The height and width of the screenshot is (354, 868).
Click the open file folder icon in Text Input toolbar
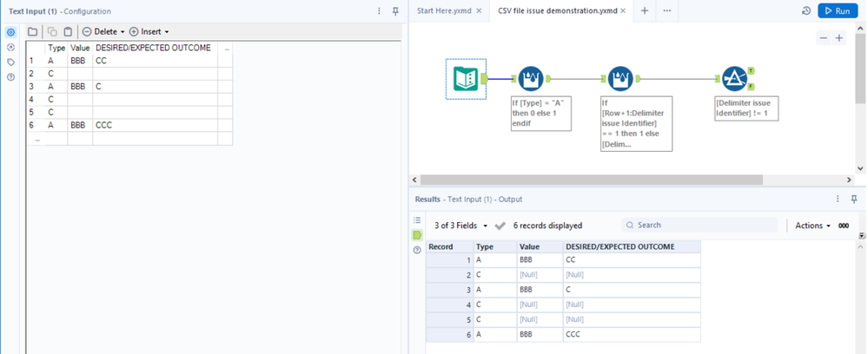click(x=33, y=31)
